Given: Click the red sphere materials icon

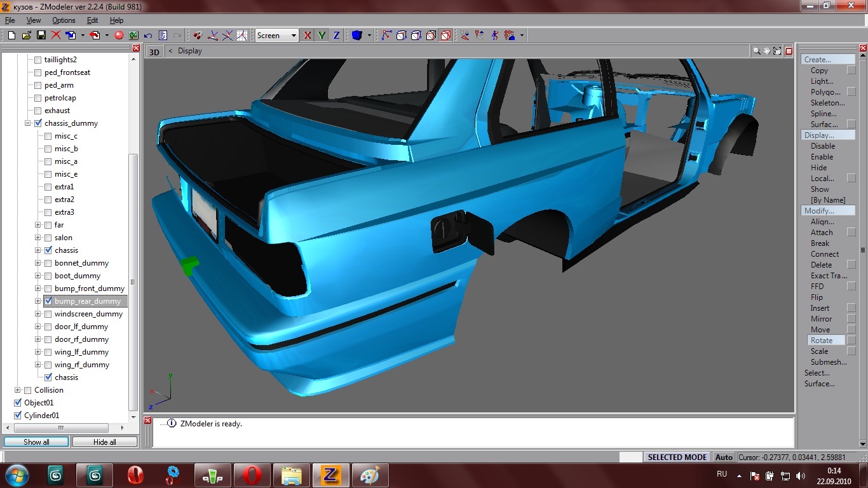Looking at the screenshot, I should point(119,36).
